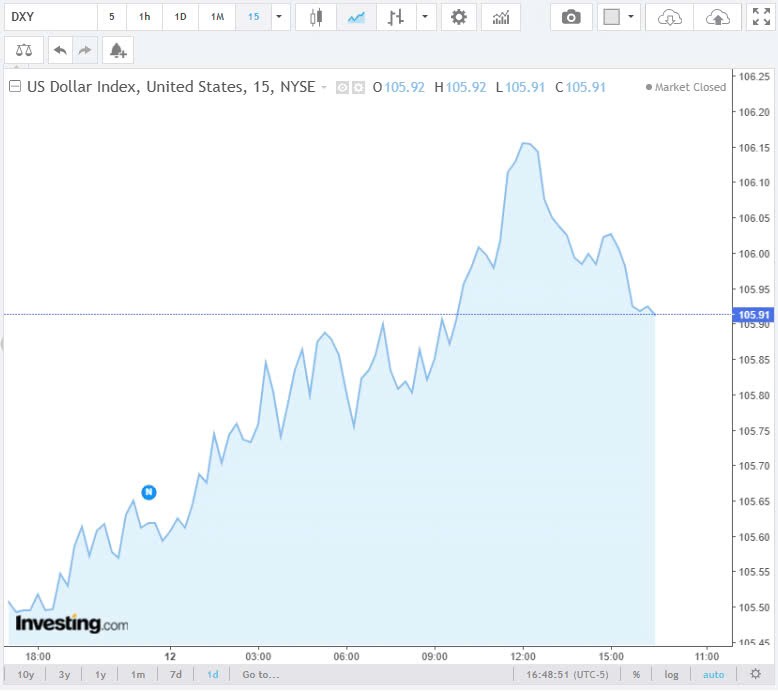Toggle fullscreen mode icon

click(761, 17)
